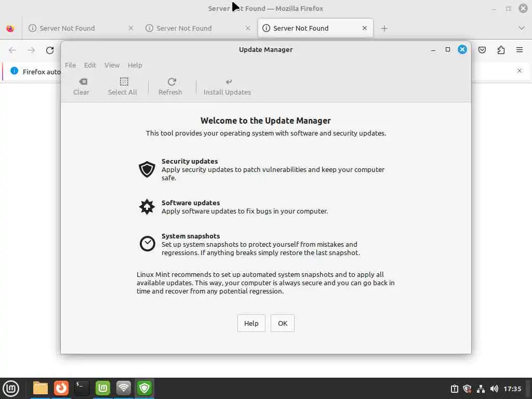
Task: Minimize the Update Manager window
Action: pos(433,50)
